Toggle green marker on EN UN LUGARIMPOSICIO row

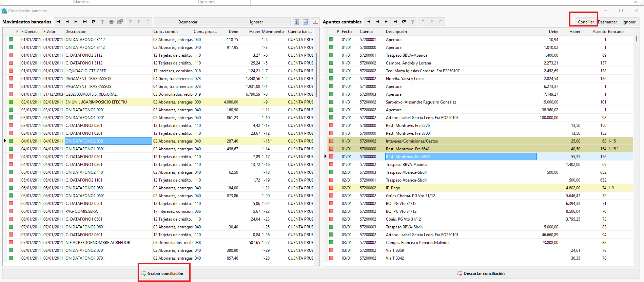(11, 102)
